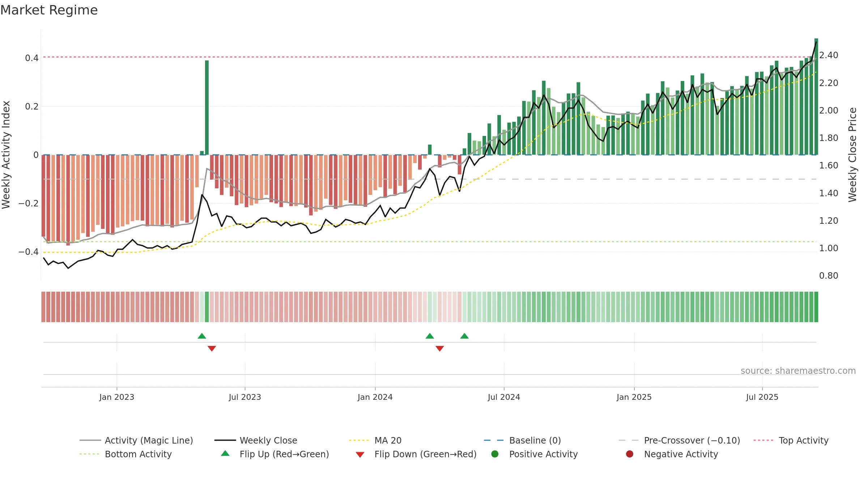
Task: Click the red Flip Down triangle icon in legend
Action: coord(360,455)
